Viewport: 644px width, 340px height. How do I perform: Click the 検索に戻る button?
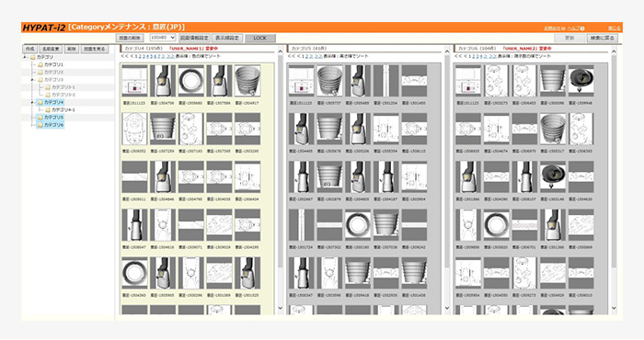click(x=603, y=38)
